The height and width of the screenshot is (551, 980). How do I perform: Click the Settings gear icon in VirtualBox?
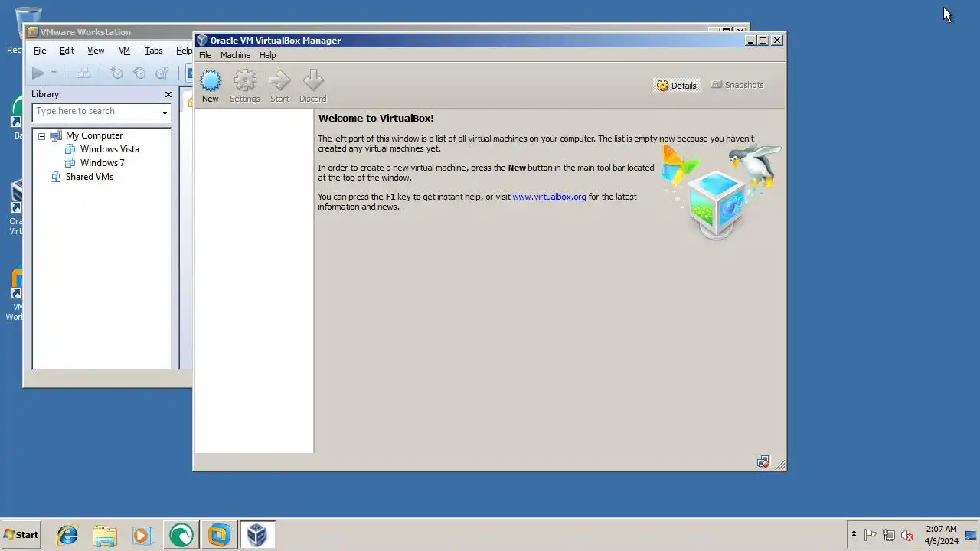[245, 80]
